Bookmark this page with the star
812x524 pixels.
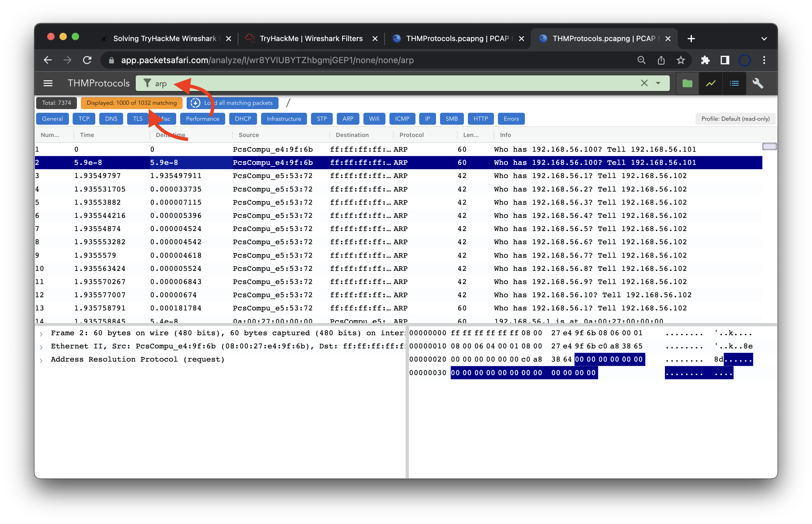point(680,60)
